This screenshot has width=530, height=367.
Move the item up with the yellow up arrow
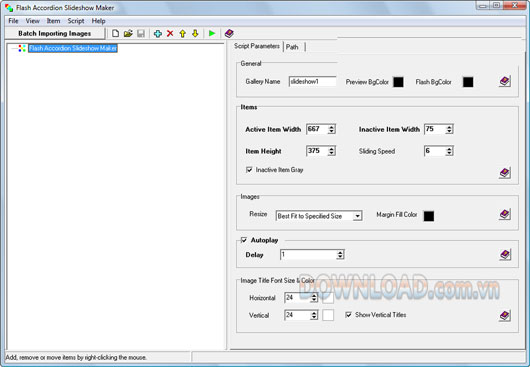click(x=183, y=33)
